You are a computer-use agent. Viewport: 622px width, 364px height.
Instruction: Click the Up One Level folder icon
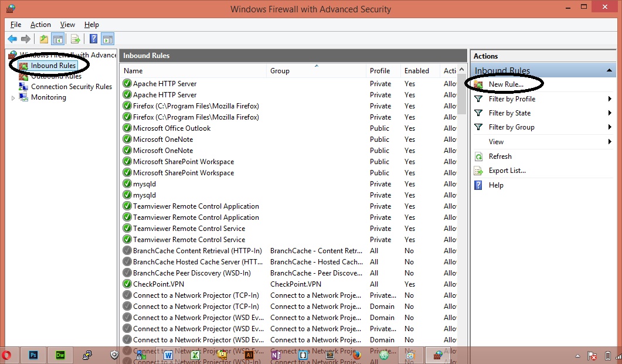(43, 39)
